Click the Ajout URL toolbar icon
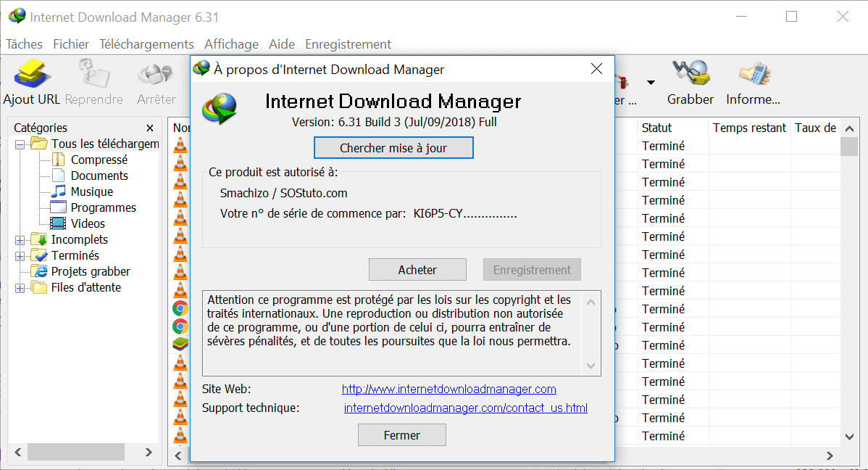 pyautogui.click(x=32, y=74)
